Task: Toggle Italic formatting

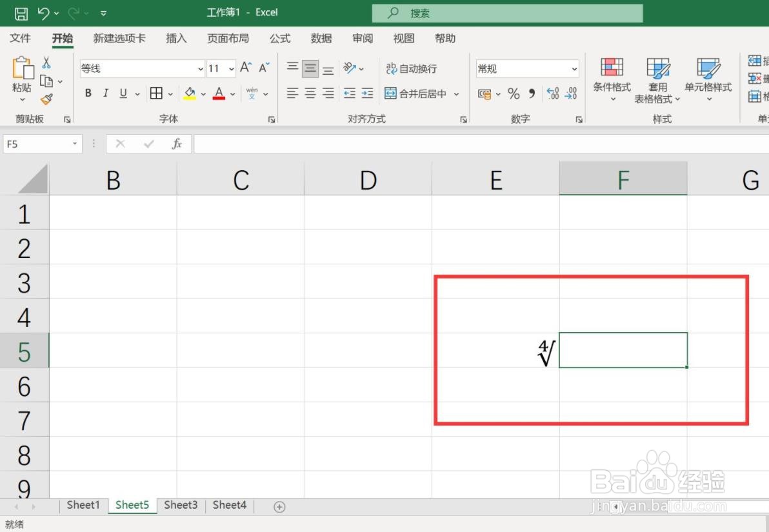Action: coord(105,93)
